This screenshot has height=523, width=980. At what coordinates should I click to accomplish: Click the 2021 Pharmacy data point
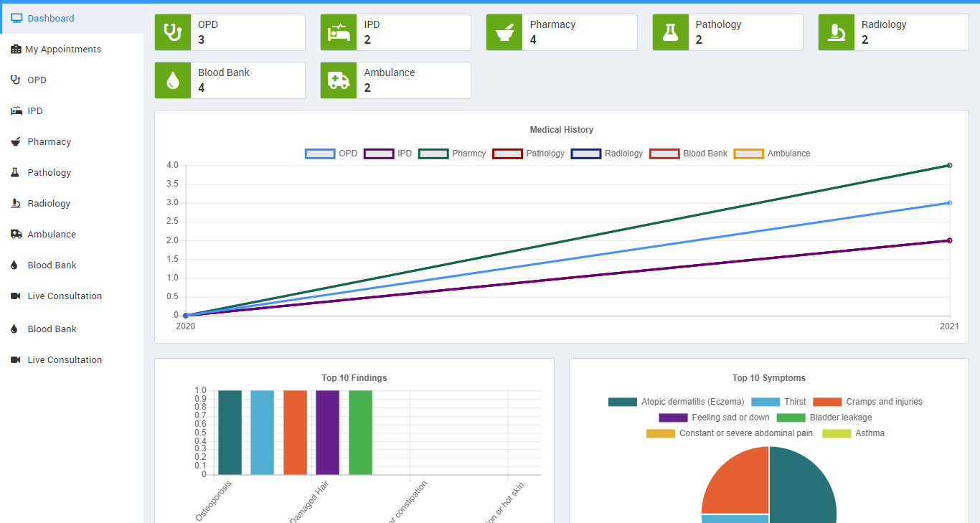(949, 166)
